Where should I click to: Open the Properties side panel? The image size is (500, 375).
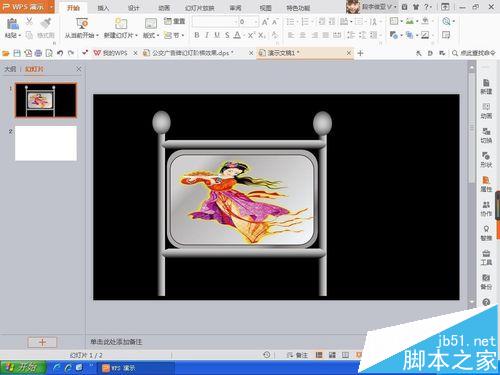tap(486, 184)
